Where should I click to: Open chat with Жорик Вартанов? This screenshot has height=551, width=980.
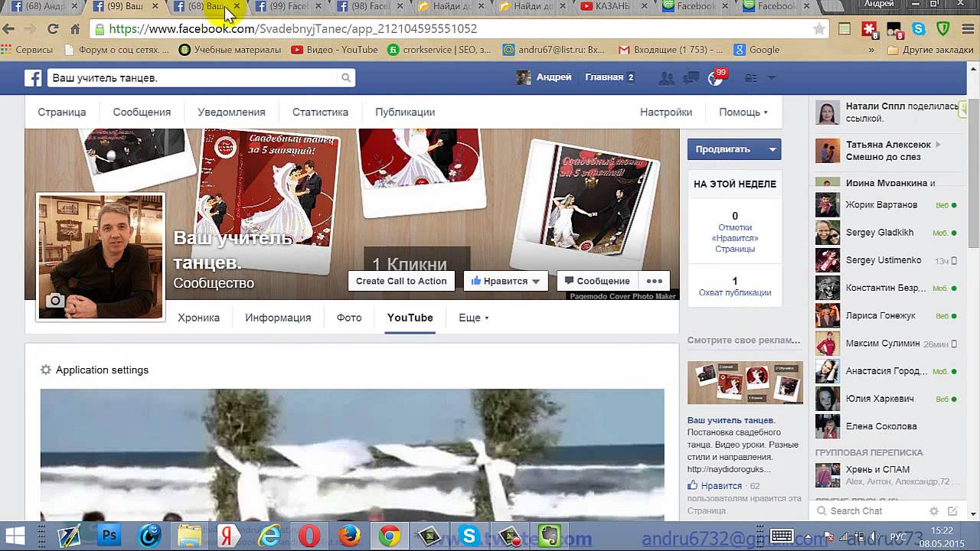(887, 205)
